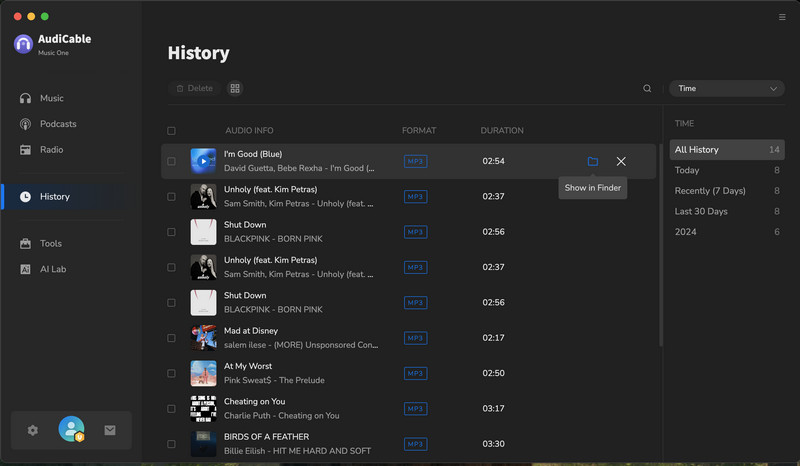The height and width of the screenshot is (466, 800).
Task: Click the Podcasts microphone icon
Action: pyautogui.click(x=25, y=124)
